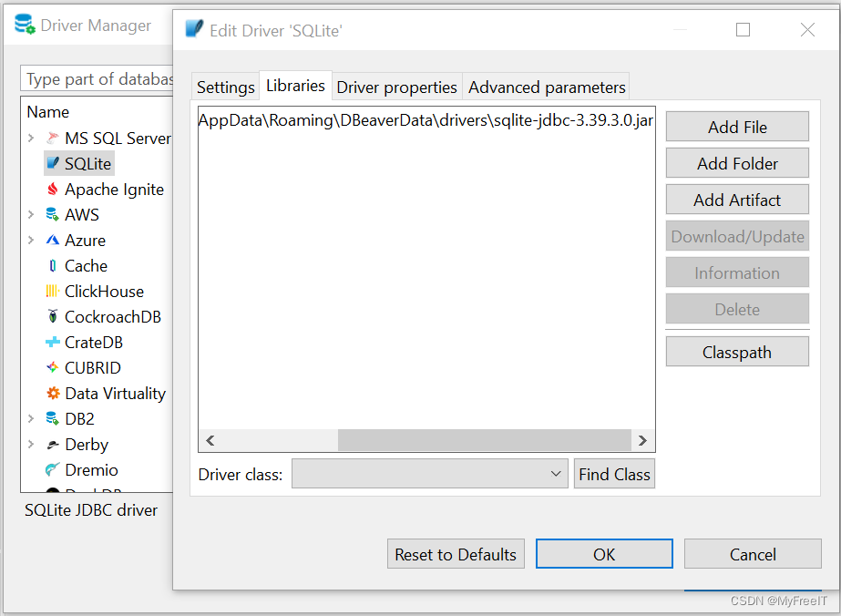Image resolution: width=841 pixels, height=616 pixels.
Task: Select CockroachDB in the driver list
Action: (x=113, y=317)
